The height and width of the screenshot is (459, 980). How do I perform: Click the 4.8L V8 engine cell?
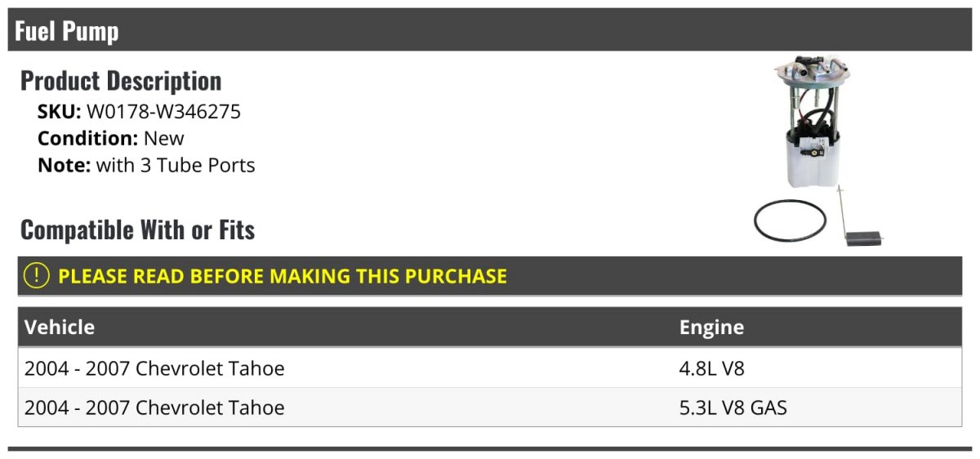(712, 368)
